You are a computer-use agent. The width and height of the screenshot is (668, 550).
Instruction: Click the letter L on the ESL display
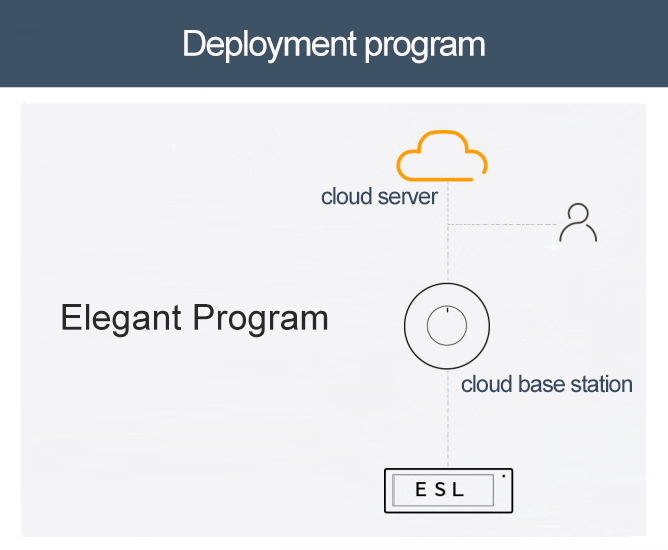click(473, 491)
